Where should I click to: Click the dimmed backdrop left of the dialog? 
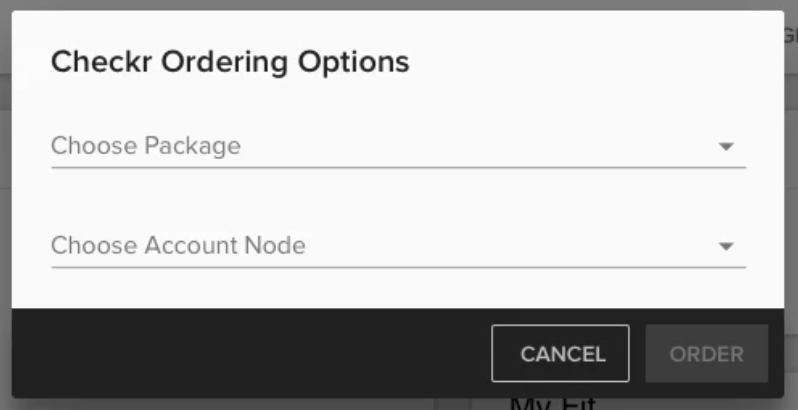click(x=5, y=200)
